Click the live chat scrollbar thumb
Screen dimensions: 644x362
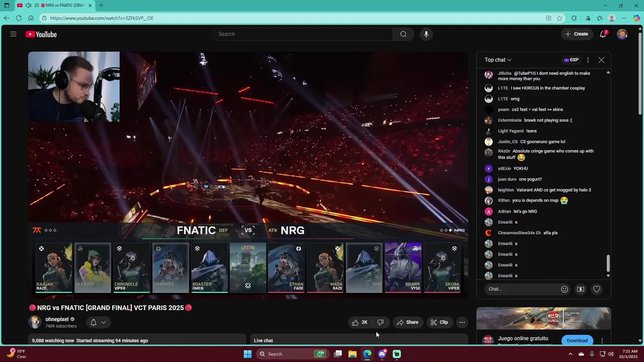(x=608, y=263)
